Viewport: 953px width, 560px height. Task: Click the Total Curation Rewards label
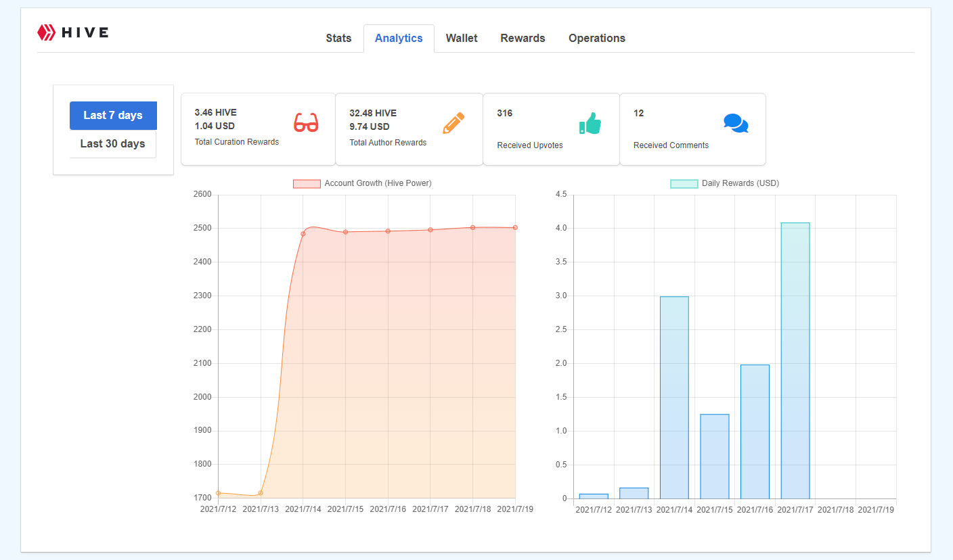click(237, 142)
